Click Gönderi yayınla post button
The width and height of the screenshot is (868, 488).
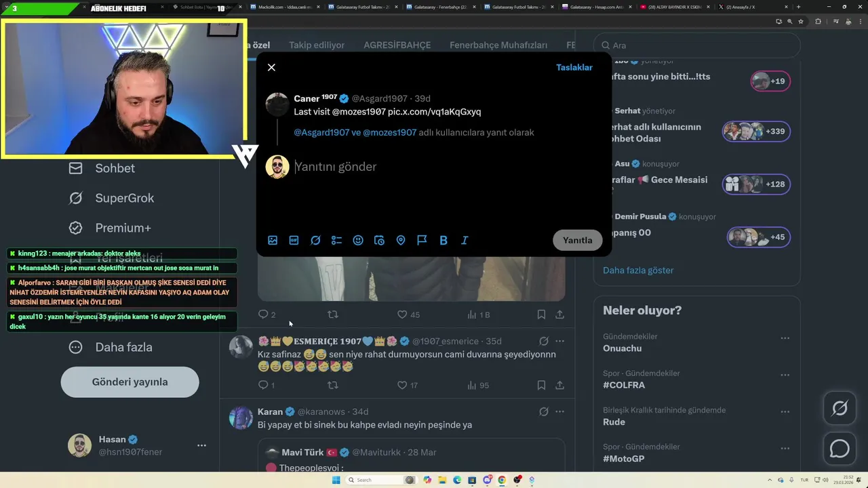tap(130, 382)
